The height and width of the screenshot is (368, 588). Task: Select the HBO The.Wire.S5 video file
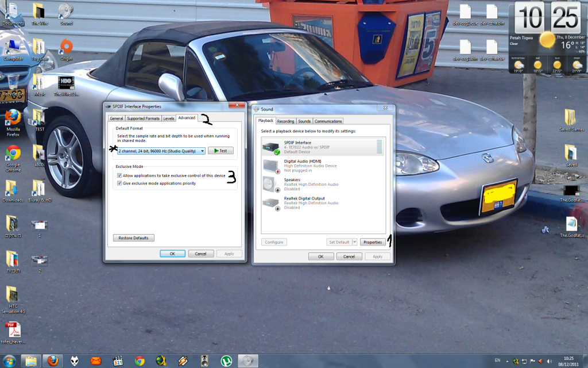(67, 86)
